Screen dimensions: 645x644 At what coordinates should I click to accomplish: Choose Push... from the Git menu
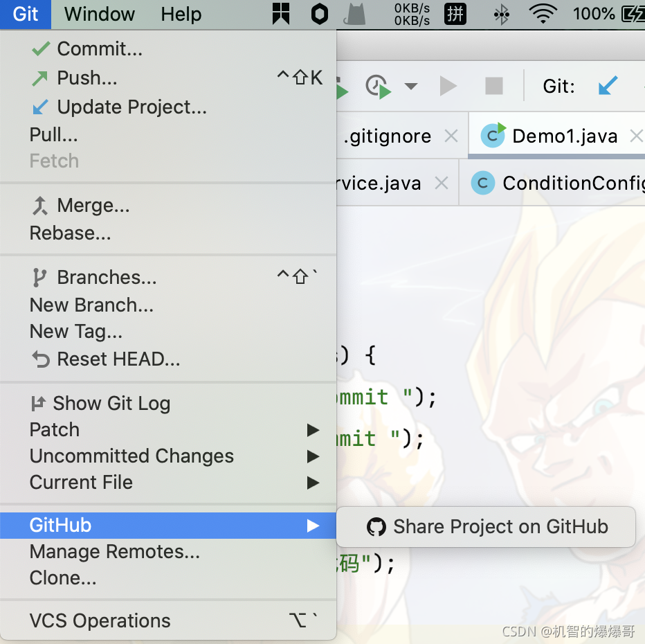[x=168, y=78]
